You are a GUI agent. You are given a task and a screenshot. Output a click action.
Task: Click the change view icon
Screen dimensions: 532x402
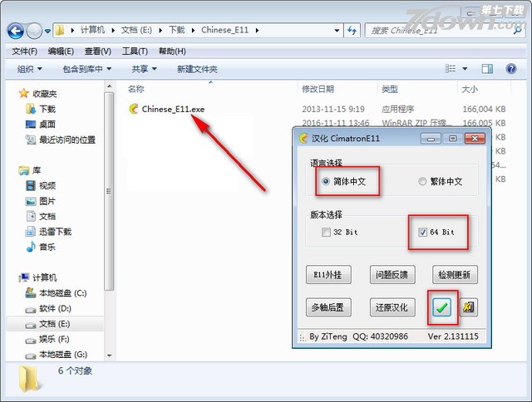451,69
